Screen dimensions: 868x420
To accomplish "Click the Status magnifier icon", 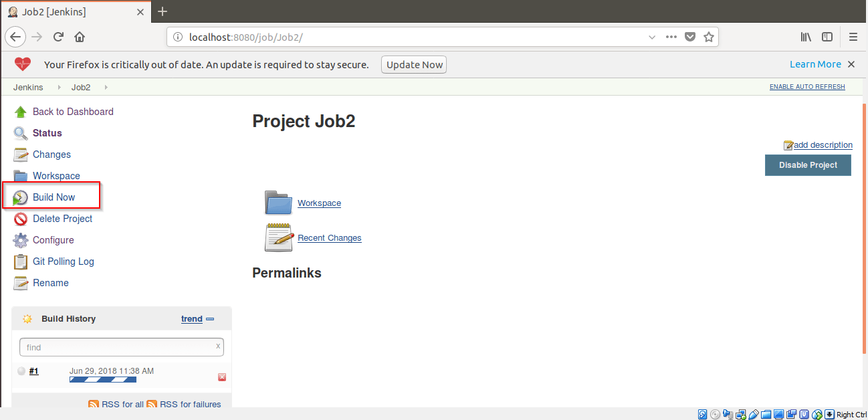I will click(x=20, y=132).
